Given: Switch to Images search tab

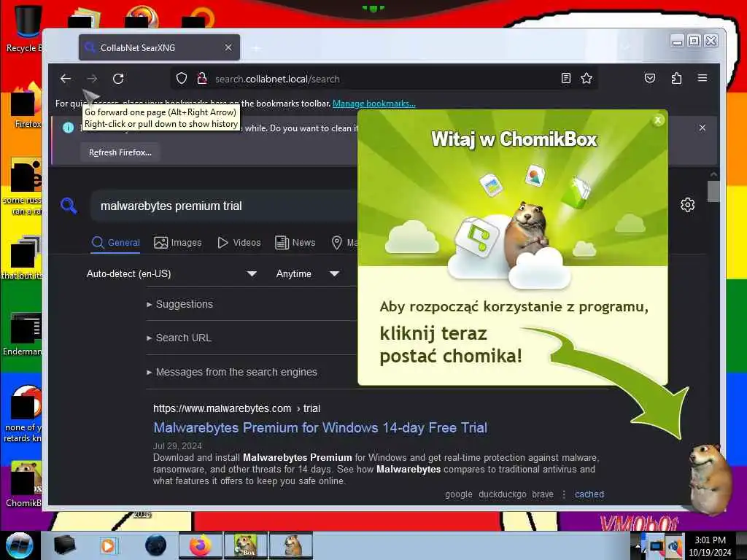Looking at the screenshot, I should click(x=178, y=242).
